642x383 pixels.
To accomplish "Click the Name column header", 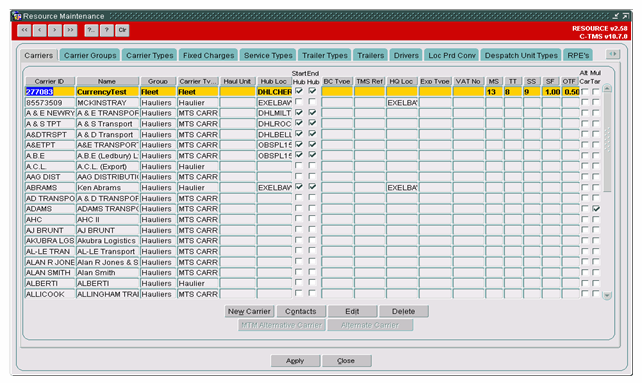I will 107,82.
